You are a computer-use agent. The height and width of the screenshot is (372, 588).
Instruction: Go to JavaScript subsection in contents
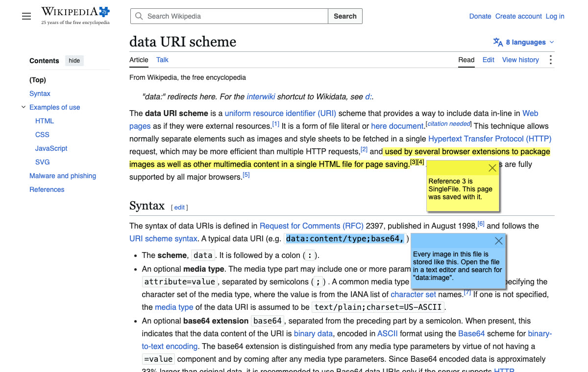click(51, 148)
